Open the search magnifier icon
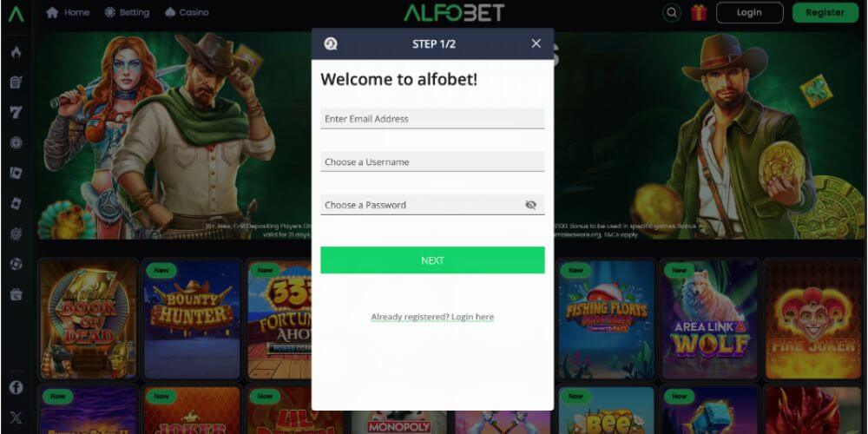868x434 pixels. click(672, 12)
